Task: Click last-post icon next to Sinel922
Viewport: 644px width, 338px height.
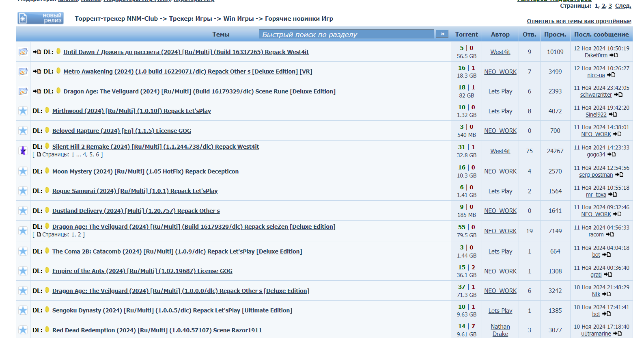Action: 613,115
